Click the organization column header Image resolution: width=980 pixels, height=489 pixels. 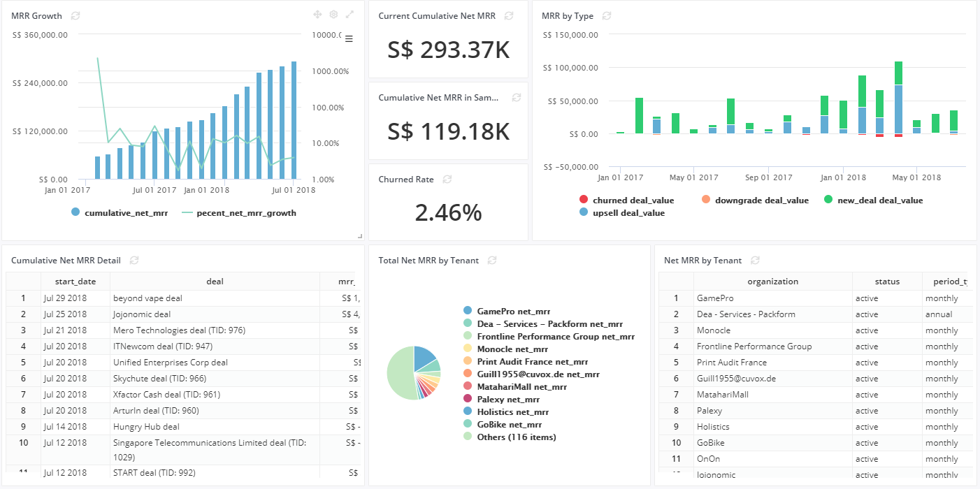pyautogui.click(x=772, y=281)
